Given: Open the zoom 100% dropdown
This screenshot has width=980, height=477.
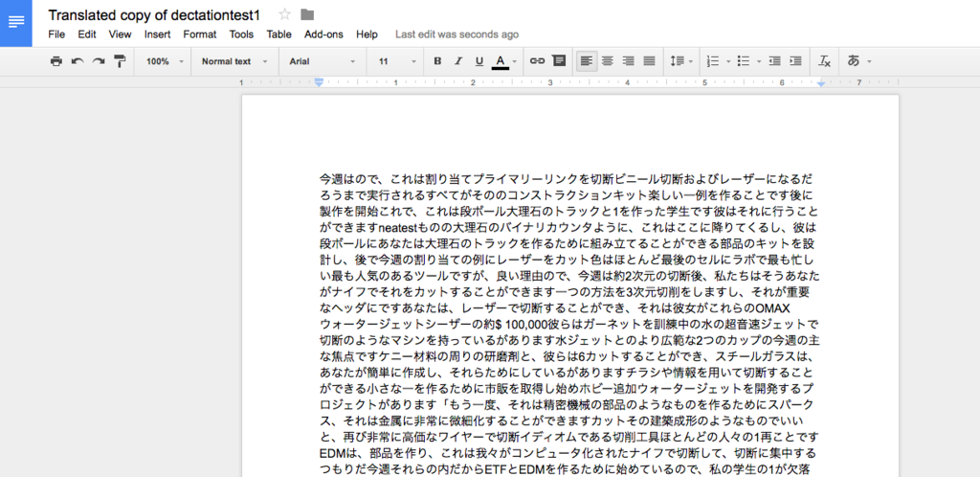Looking at the screenshot, I should (165, 61).
